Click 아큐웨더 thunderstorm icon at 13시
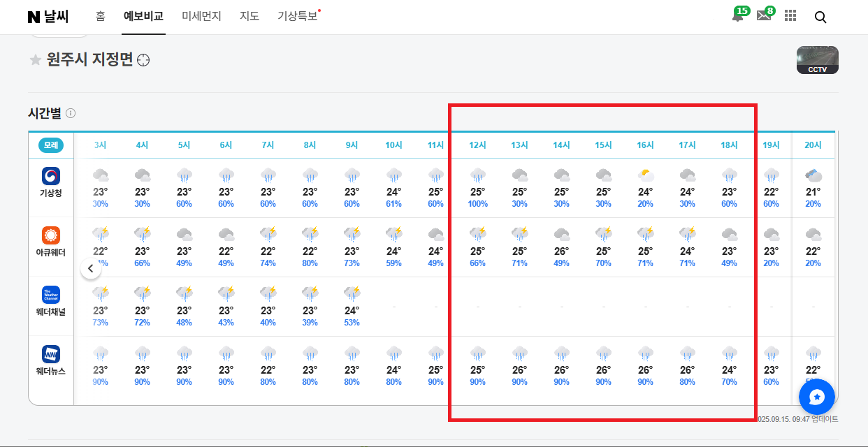This screenshot has height=447, width=868. coord(520,235)
